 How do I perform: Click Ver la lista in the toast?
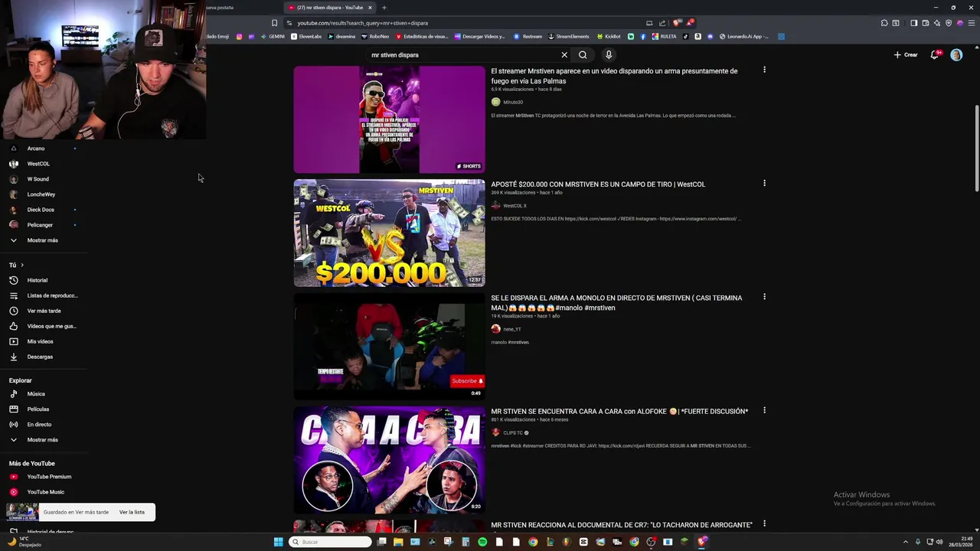(x=132, y=512)
